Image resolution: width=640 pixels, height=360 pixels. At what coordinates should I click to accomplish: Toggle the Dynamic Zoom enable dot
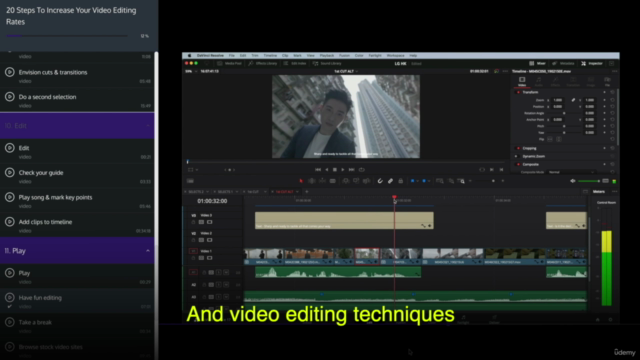click(517, 156)
